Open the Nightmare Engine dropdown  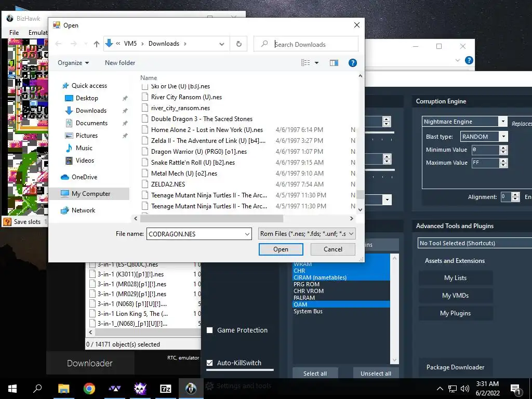click(x=503, y=122)
